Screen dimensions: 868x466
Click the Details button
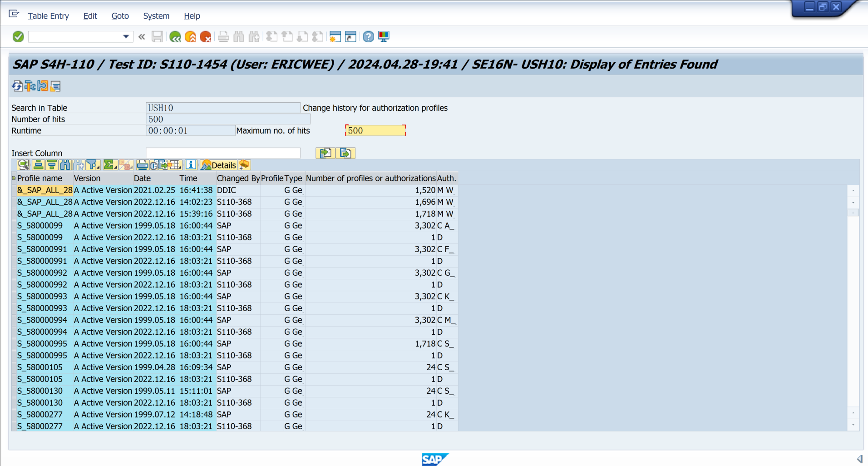(x=219, y=165)
